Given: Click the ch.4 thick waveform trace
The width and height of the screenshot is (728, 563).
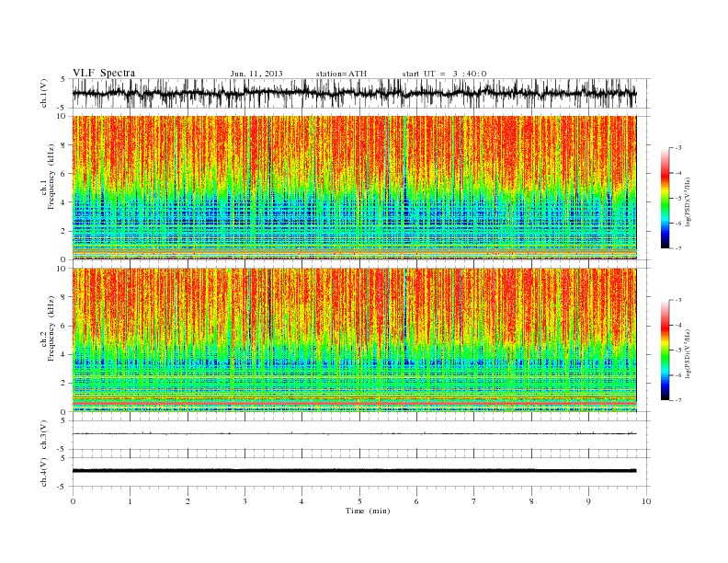Looking at the screenshot, I should coord(355,471).
